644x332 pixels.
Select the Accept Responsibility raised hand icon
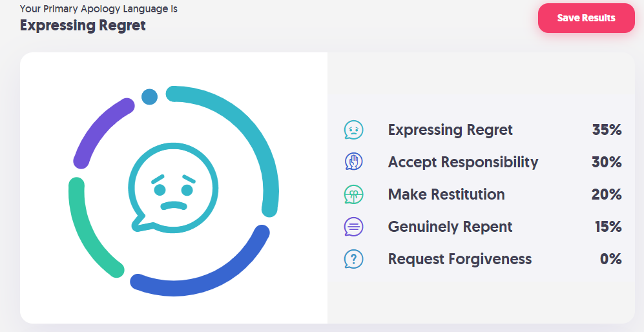tap(353, 162)
